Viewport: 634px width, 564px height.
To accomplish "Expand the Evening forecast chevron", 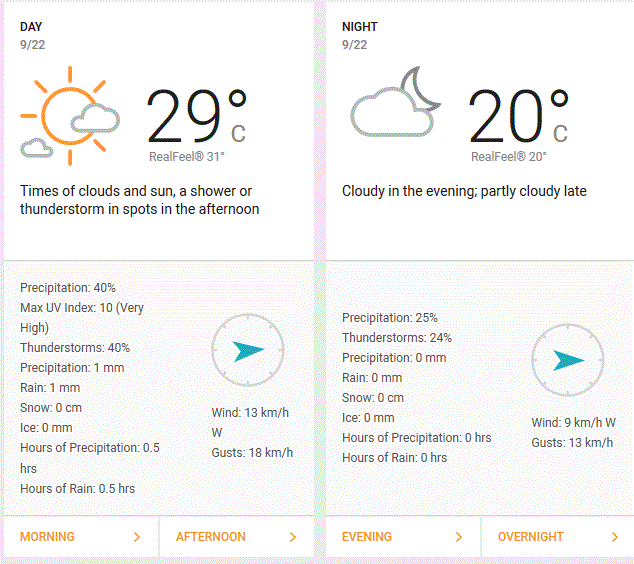I will 459,537.
